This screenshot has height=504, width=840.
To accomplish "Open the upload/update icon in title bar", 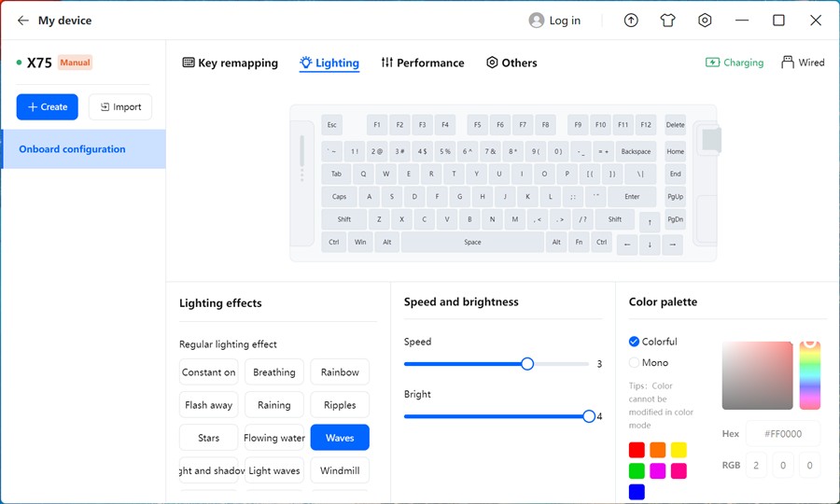I will tap(631, 21).
